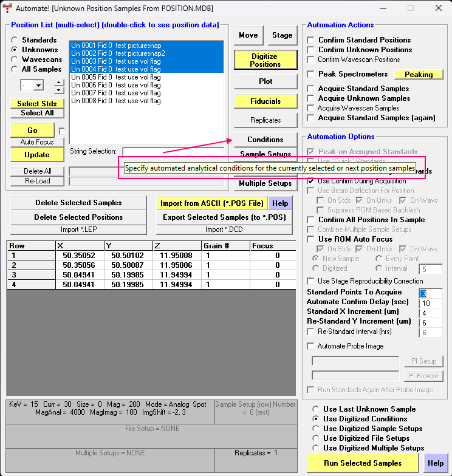The height and width of the screenshot is (476, 452).
Task: Check Acquire Unknown Samples
Action: [x=311, y=98]
